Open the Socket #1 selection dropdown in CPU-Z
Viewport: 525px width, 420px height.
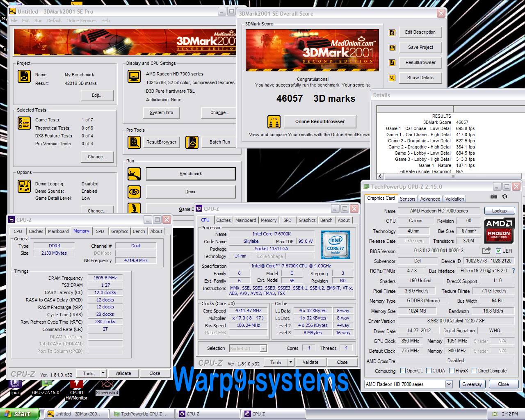click(x=263, y=349)
